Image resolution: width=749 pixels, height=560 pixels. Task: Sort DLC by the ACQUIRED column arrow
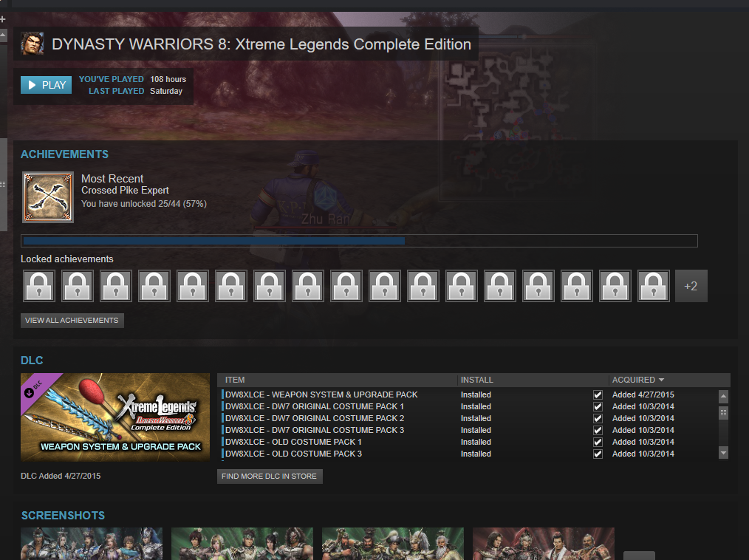pyautogui.click(x=662, y=380)
